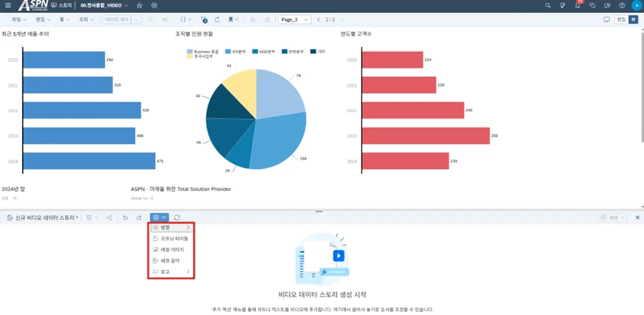Expand the 방향 submenu
Screen dimensions: 644x315
coord(171,227)
